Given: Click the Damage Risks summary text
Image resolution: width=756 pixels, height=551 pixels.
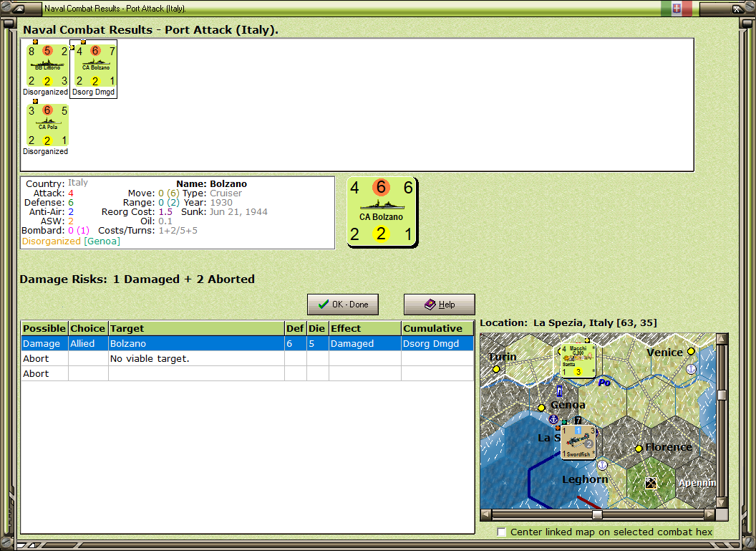Looking at the screenshot, I should pos(137,279).
